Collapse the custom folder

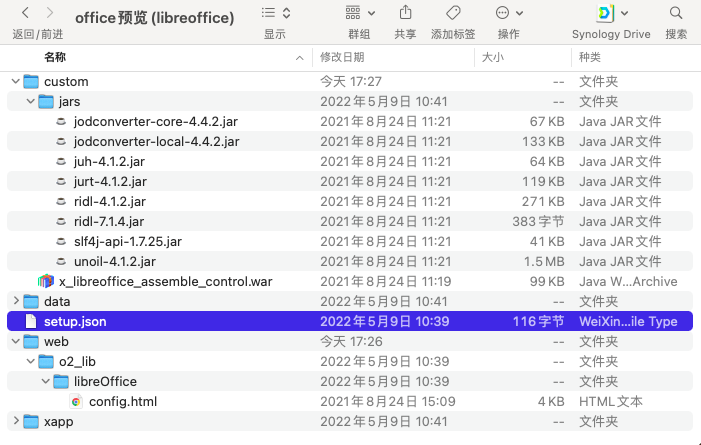tap(16, 81)
